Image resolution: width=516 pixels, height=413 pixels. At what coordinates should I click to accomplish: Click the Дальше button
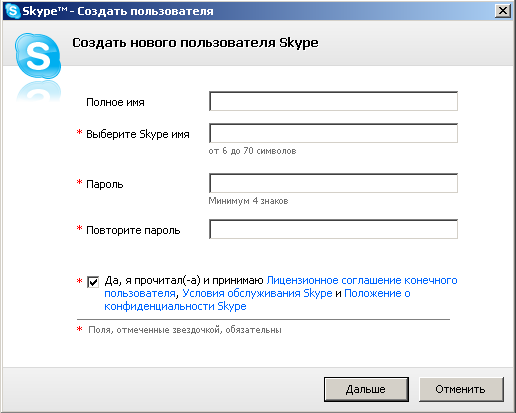pos(366,389)
